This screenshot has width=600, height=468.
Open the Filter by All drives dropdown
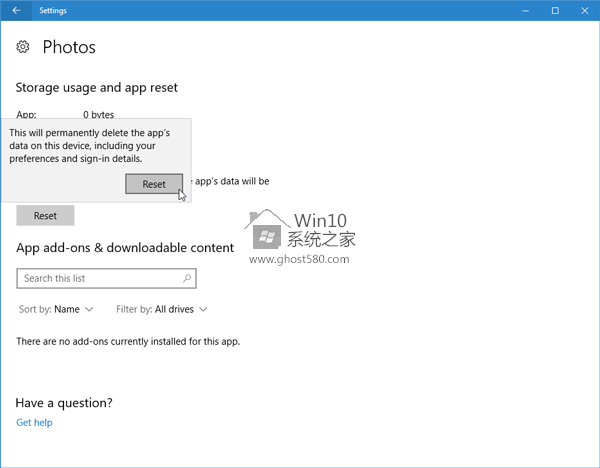coord(161,309)
